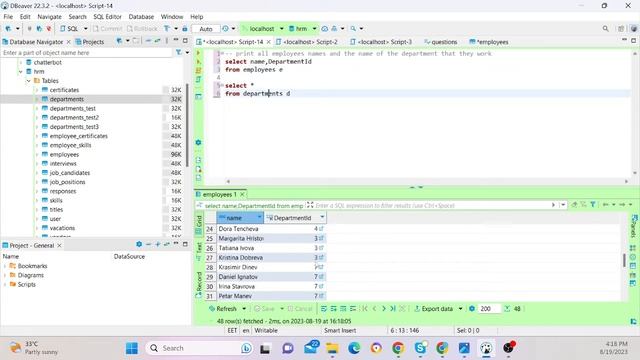Click the Project panel configuration gear
This screenshot has height=360, width=640.
pos(139,244)
